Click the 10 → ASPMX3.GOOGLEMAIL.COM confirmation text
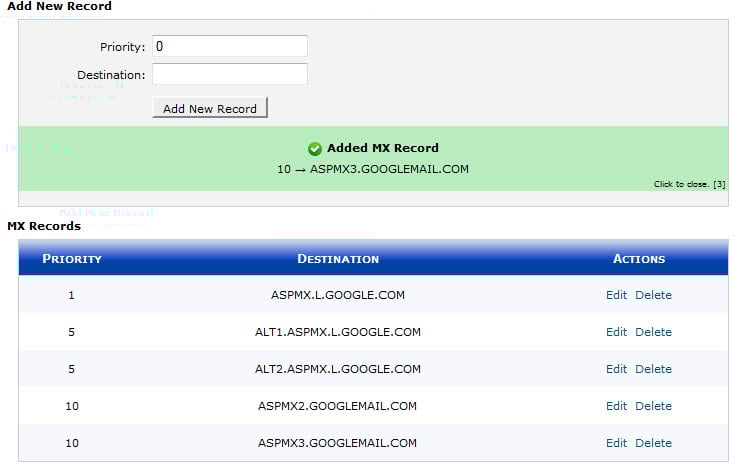The height and width of the screenshot is (475, 738). pyautogui.click(x=373, y=169)
